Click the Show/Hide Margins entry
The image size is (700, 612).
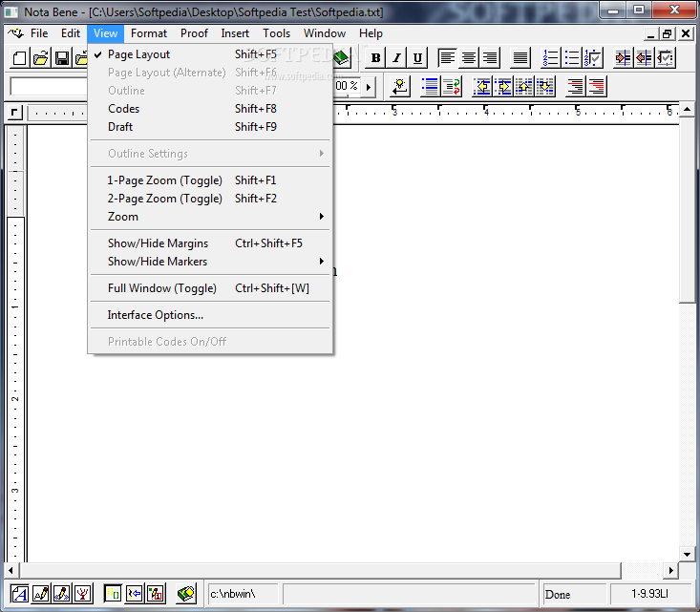point(158,243)
